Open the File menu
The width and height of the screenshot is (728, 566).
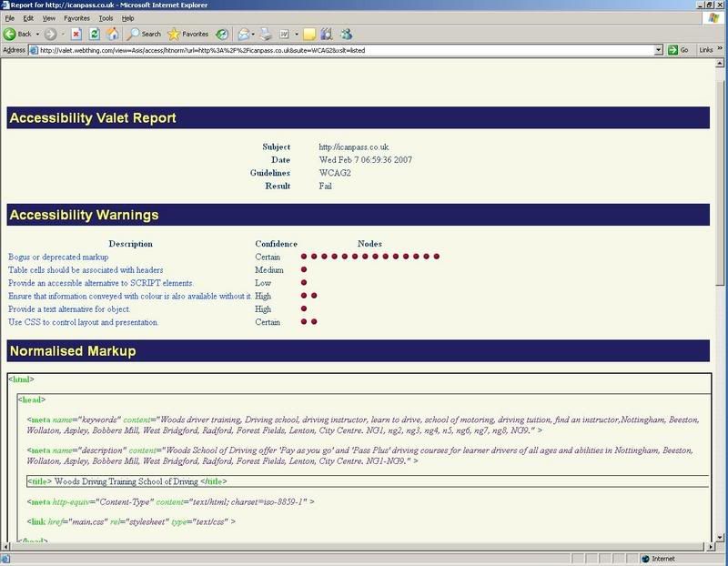10,18
